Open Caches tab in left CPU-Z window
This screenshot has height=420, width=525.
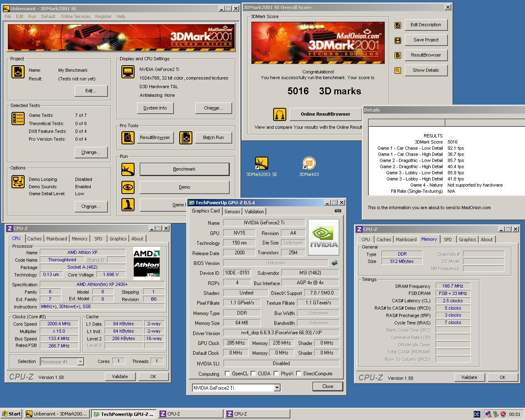[34, 239]
